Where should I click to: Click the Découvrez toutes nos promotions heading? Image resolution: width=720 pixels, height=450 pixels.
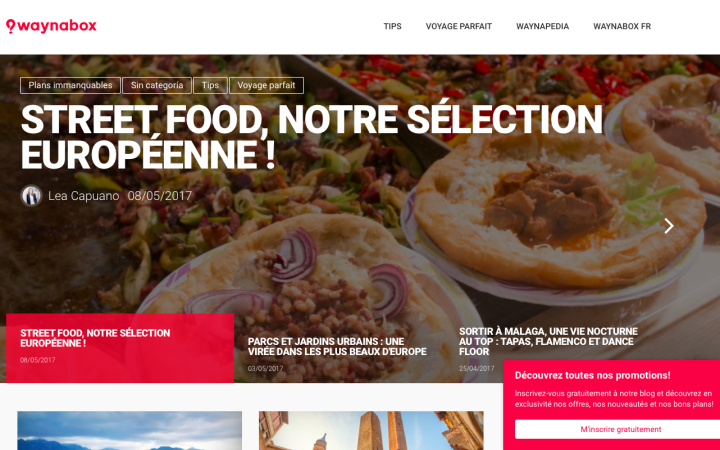coord(592,375)
